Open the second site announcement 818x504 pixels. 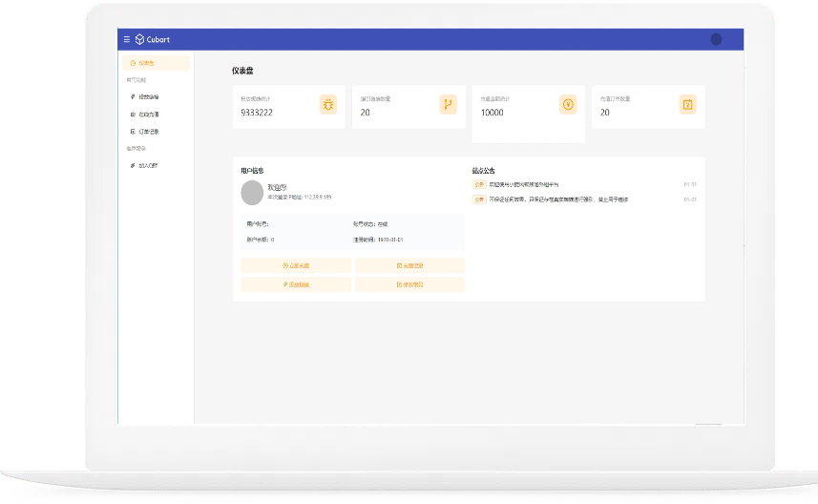[558, 199]
